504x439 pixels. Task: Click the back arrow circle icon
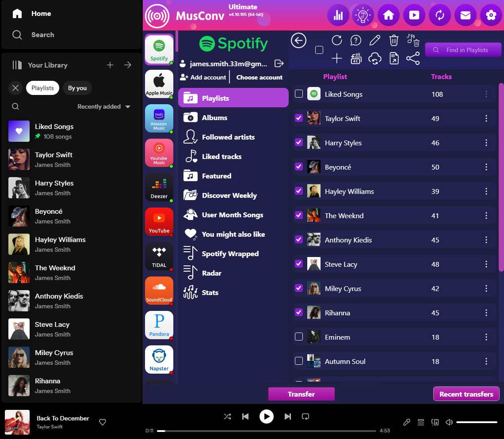pos(298,41)
